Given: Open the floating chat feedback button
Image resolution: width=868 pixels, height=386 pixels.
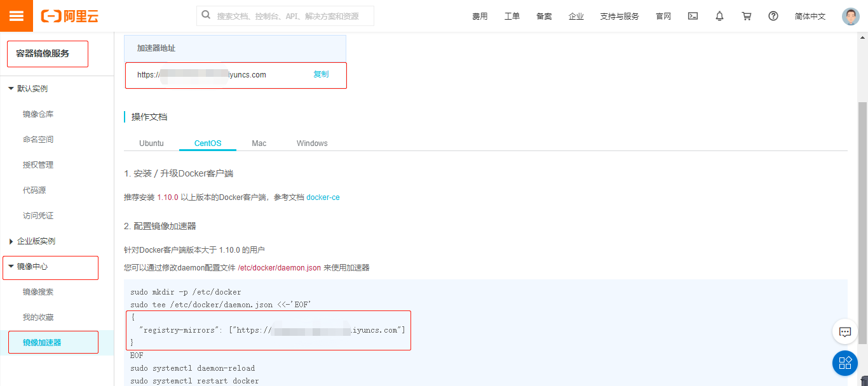Looking at the screenshot, I should [x=845, y=331].
